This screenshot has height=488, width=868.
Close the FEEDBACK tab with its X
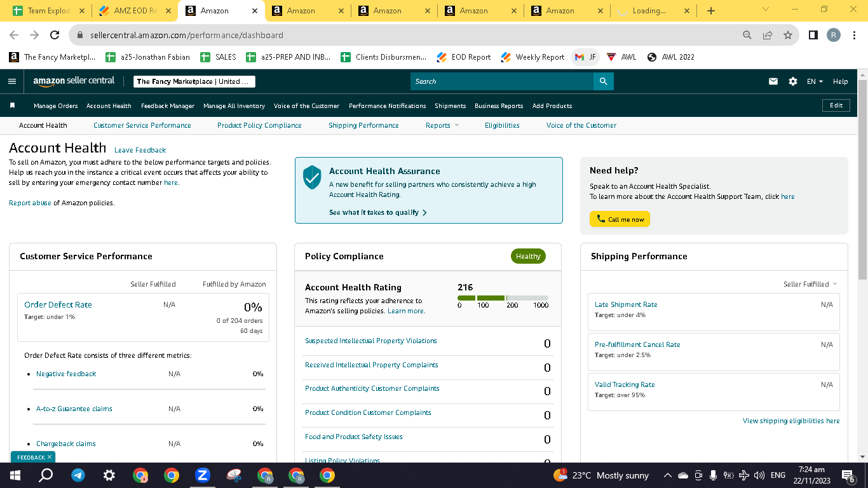50,457
